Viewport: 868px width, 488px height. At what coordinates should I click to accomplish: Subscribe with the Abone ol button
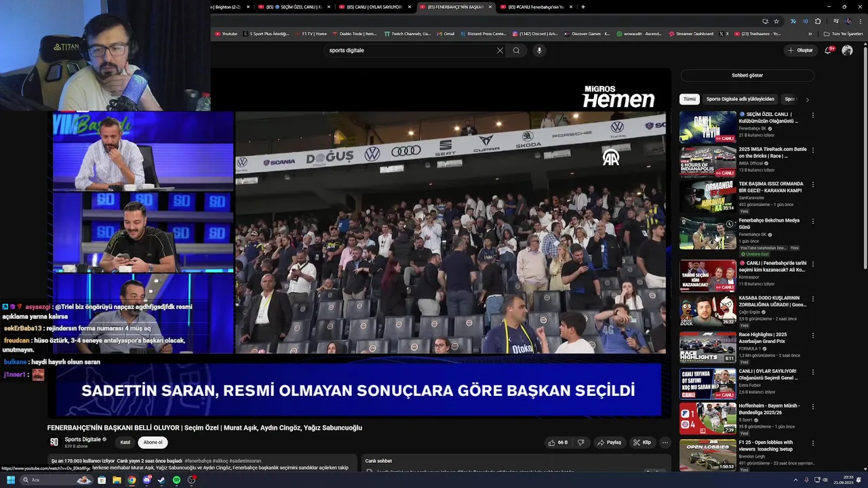tap(153, 443)
